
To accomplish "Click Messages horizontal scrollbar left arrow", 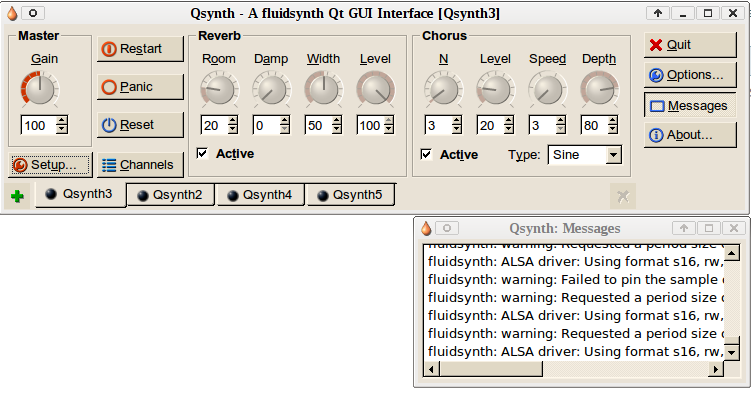I will [432, 369].
